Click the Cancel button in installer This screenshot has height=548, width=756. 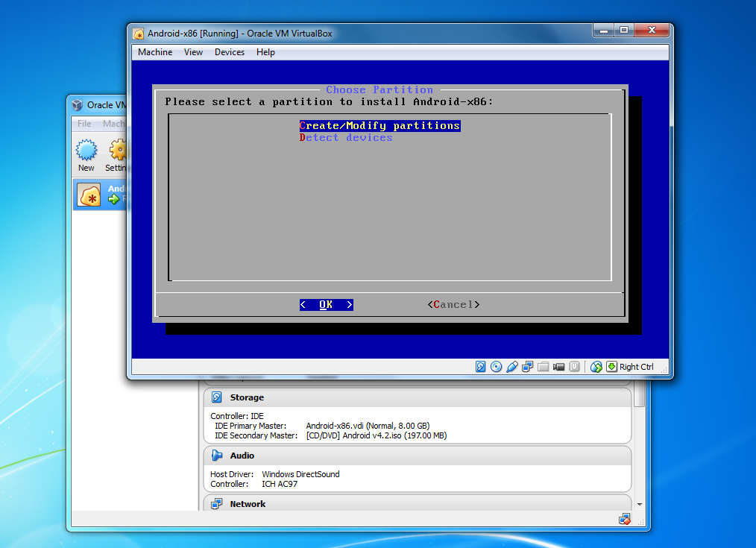(454, 305)
